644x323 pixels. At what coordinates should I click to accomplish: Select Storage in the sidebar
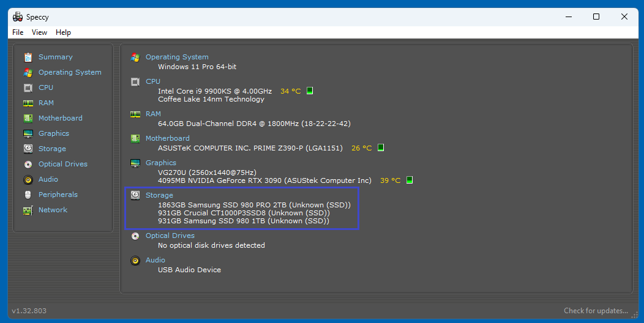[52, 149]
